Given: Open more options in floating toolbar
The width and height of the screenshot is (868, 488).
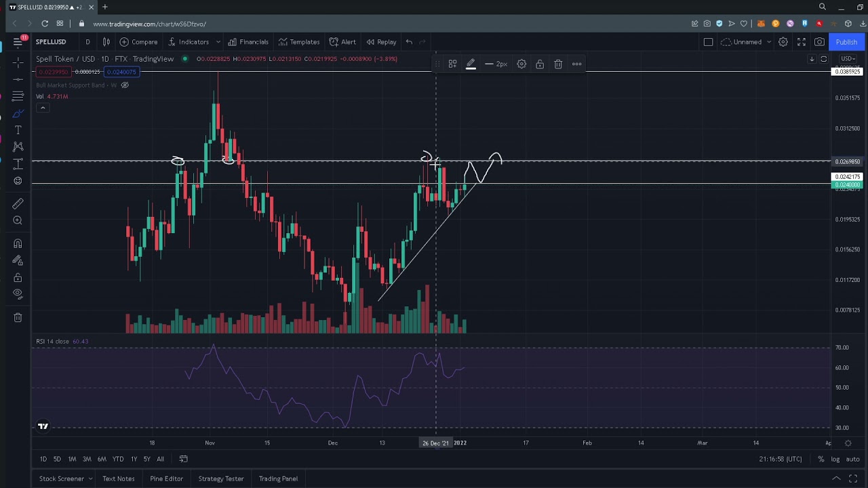Looking at the screenshot, I should pos(576,64).
